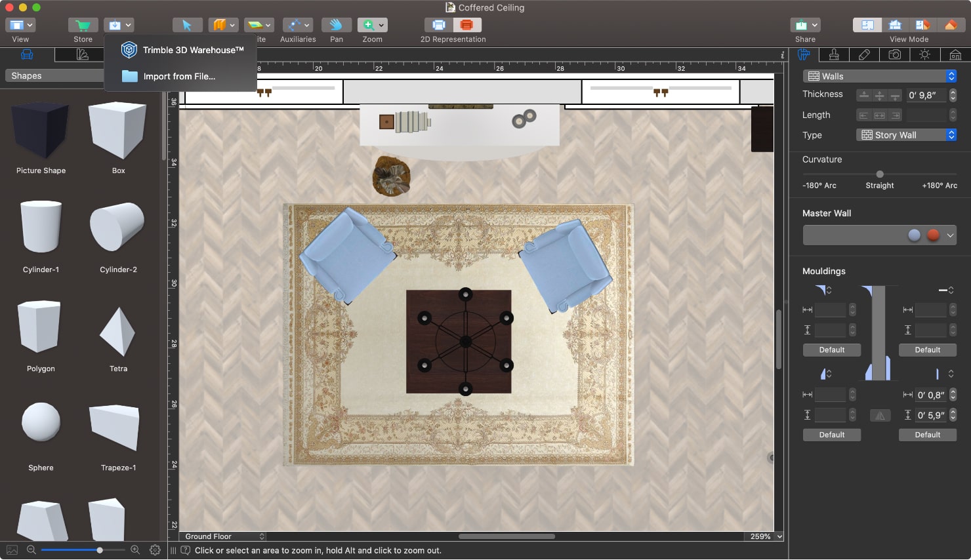Open the Materials brush tab in the inspector
Screen dimensions: 971x560
click(x=834, y=54)
